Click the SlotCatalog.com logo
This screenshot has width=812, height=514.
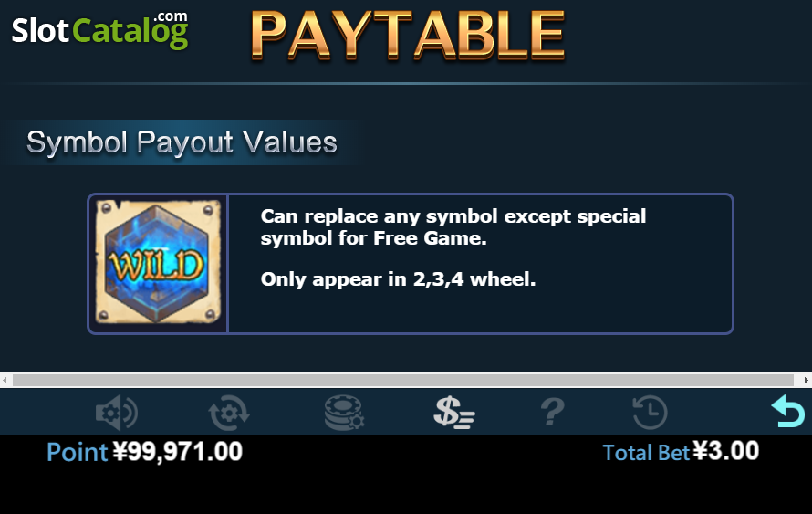point(99,30)
